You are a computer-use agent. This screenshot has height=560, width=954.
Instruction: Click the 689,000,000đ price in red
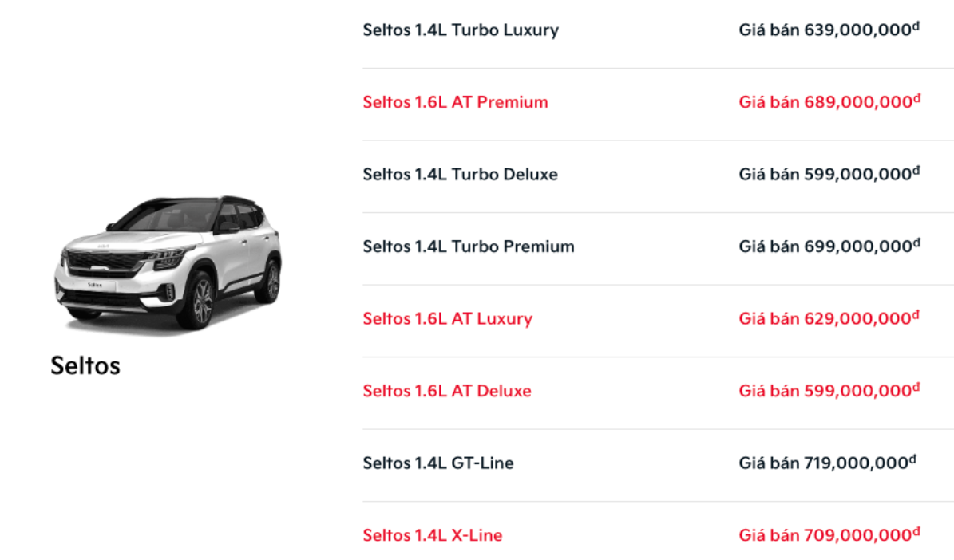829,102
